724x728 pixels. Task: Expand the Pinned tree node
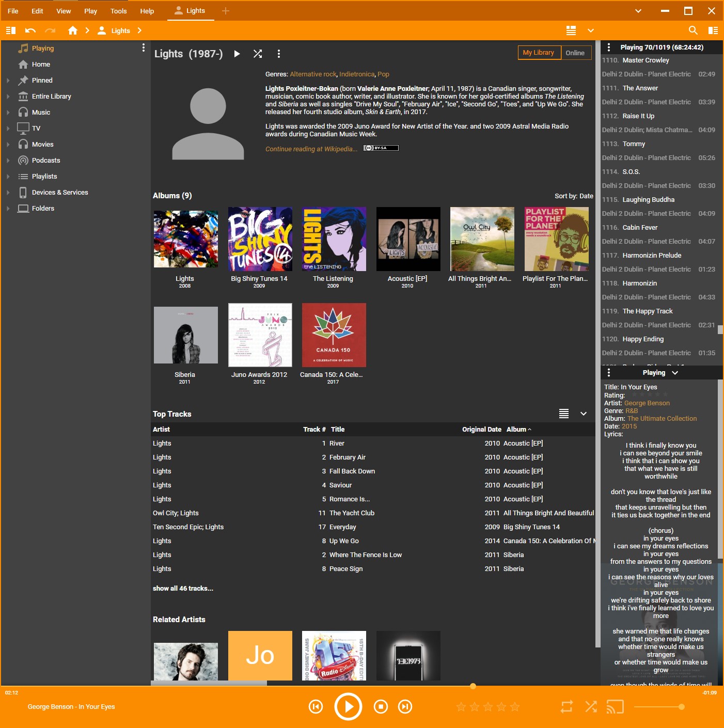[x=8, y=81]
